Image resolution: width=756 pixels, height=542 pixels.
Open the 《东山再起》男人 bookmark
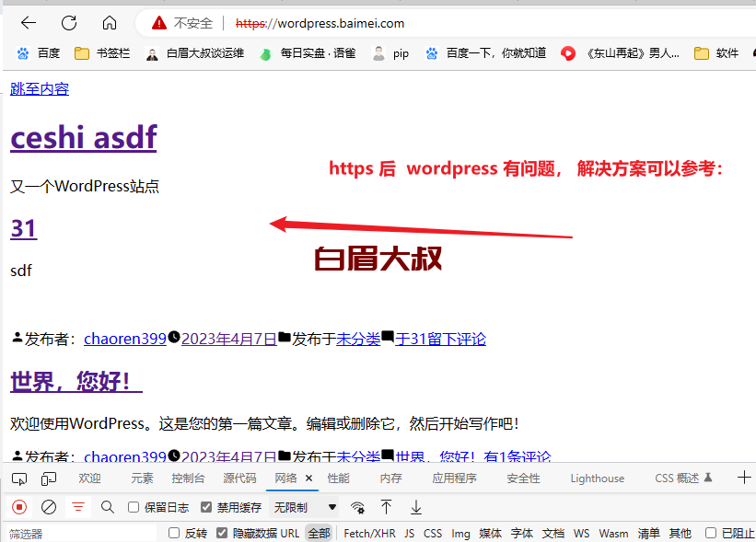click(x=620, y=53)
